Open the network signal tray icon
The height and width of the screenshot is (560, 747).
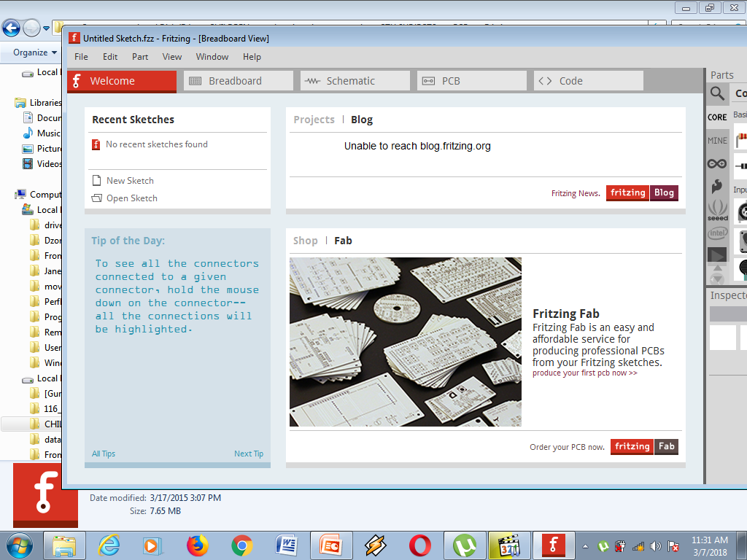[x=638, y=546]
